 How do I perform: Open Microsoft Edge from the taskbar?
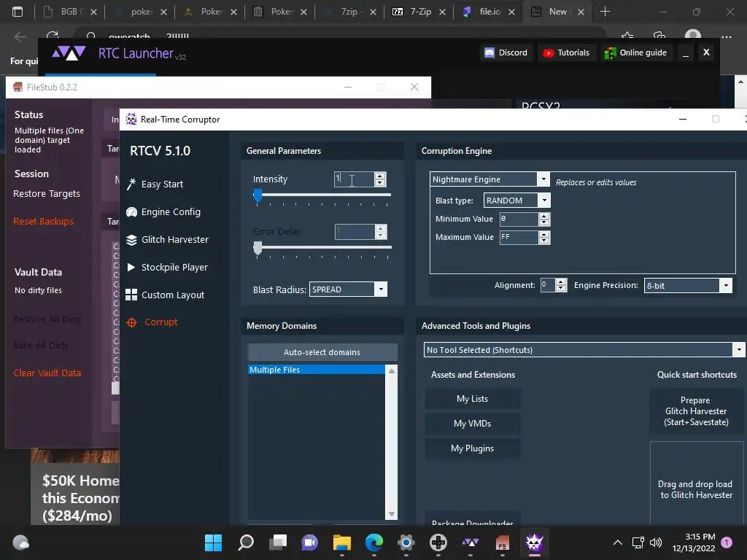tap(374, 542)
